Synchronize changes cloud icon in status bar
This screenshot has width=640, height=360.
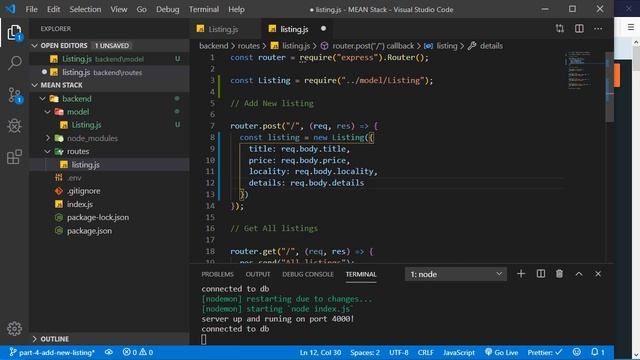coord(109,352)
